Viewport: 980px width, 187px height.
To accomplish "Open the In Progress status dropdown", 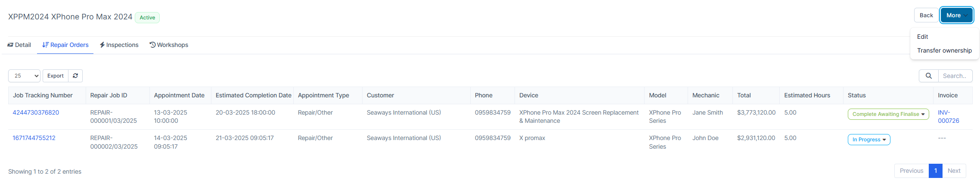I will click(869, 140).
